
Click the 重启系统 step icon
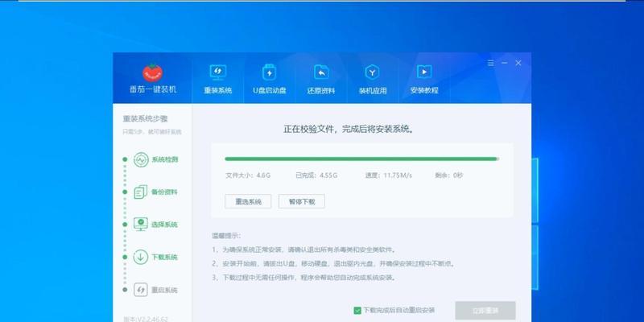pos(141,290)
